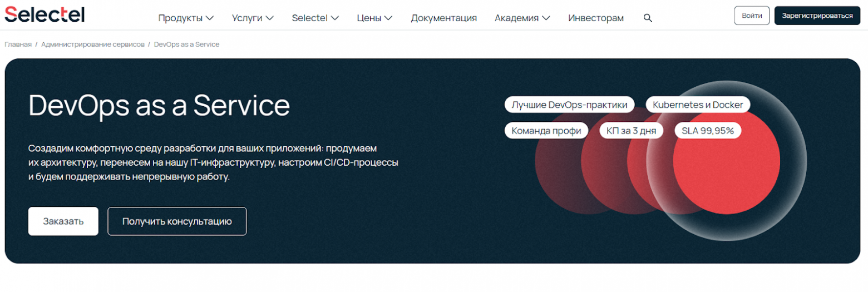Click the Войти login button
The width and height of the screenshot is (868, 292).
click(752, 16)
